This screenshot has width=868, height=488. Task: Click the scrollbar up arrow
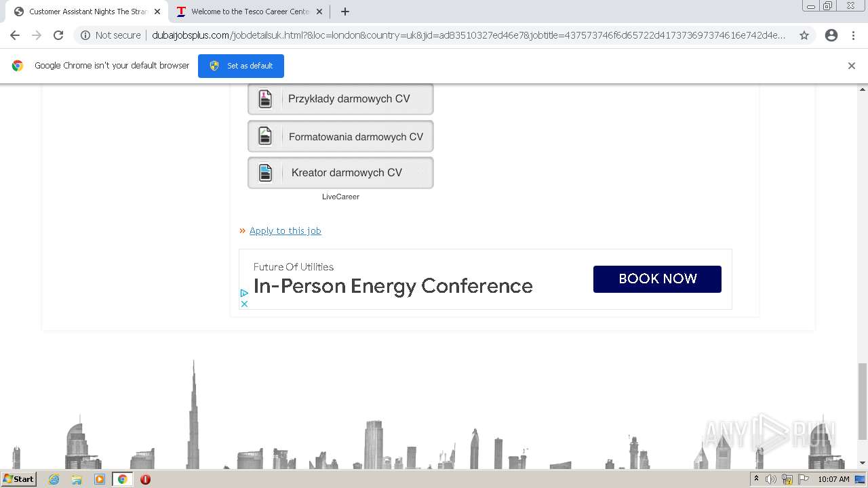(x=863, y=89)
